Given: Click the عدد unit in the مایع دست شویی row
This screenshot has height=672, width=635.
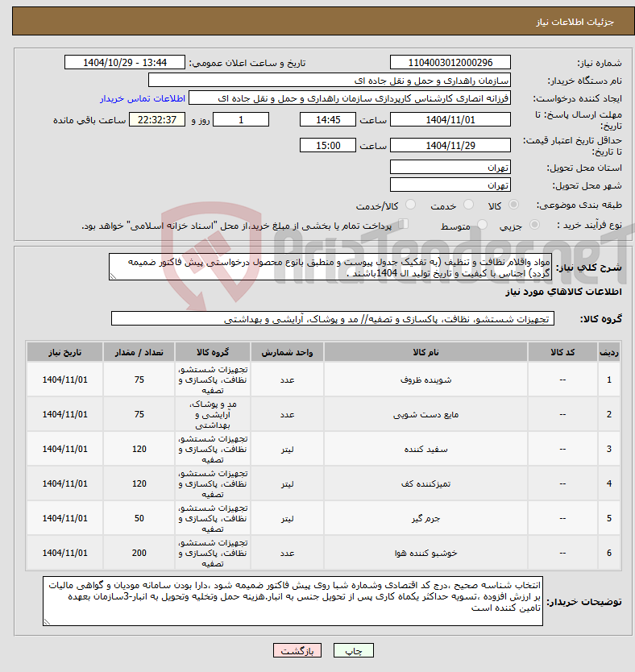Looking at the screenshot, I should 287,414.
